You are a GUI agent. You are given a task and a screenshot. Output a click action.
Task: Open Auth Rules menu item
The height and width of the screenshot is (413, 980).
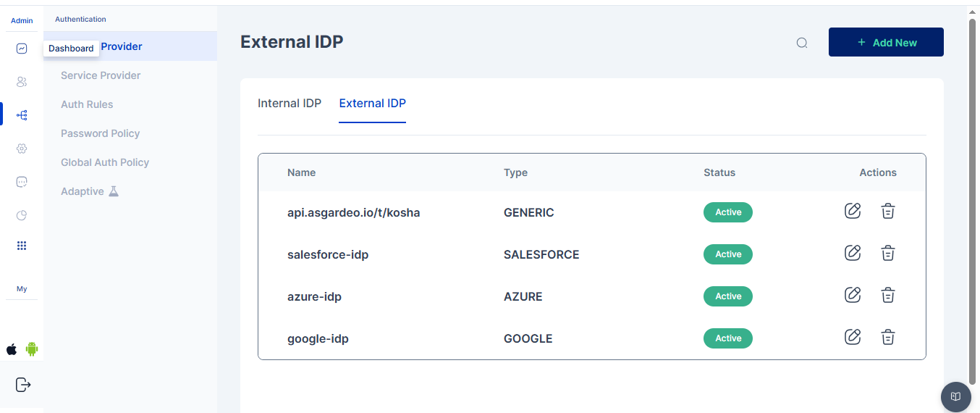(x=87, y=104)
